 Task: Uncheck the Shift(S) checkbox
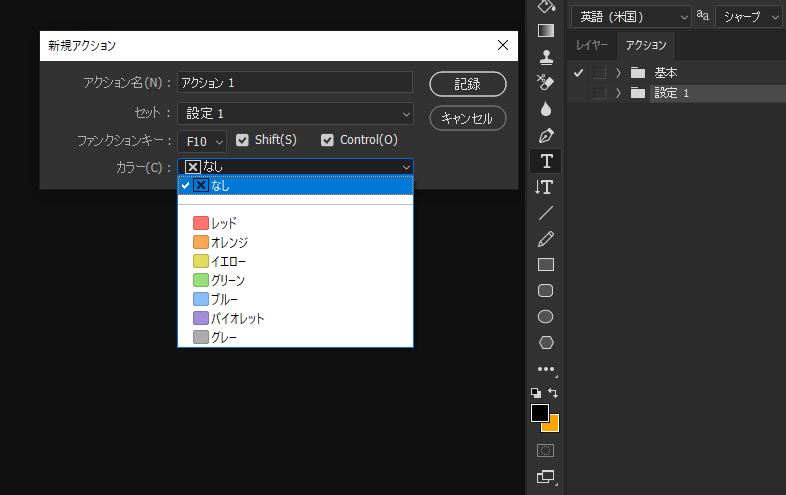tap(242, 140)
